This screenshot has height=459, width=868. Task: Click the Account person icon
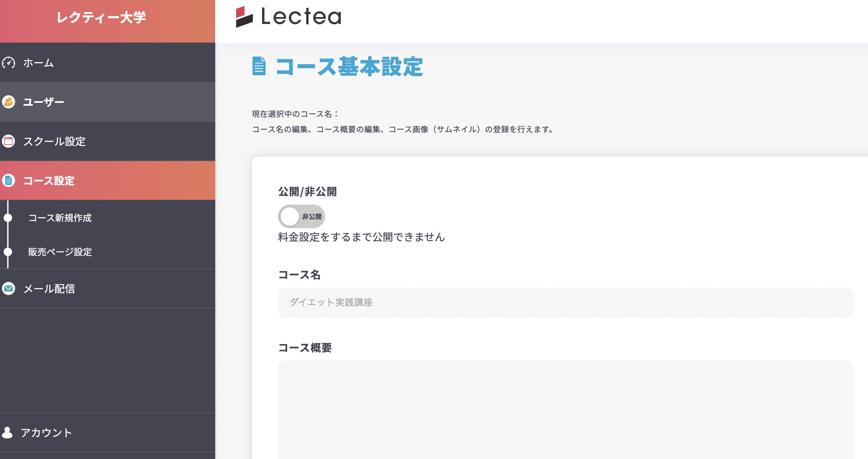point(8,432)
